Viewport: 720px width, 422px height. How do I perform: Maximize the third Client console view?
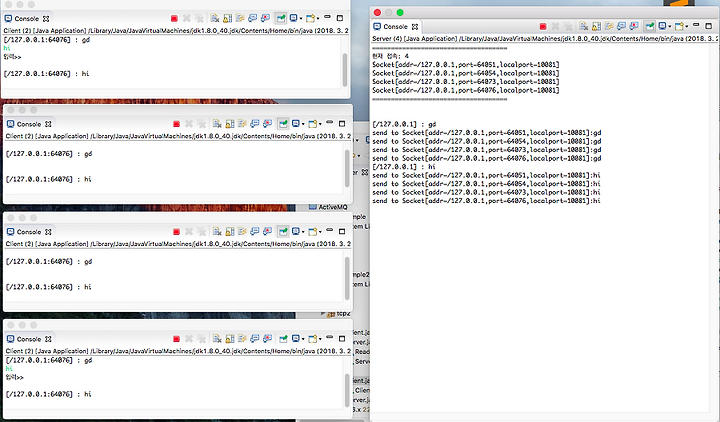(342, 232)
